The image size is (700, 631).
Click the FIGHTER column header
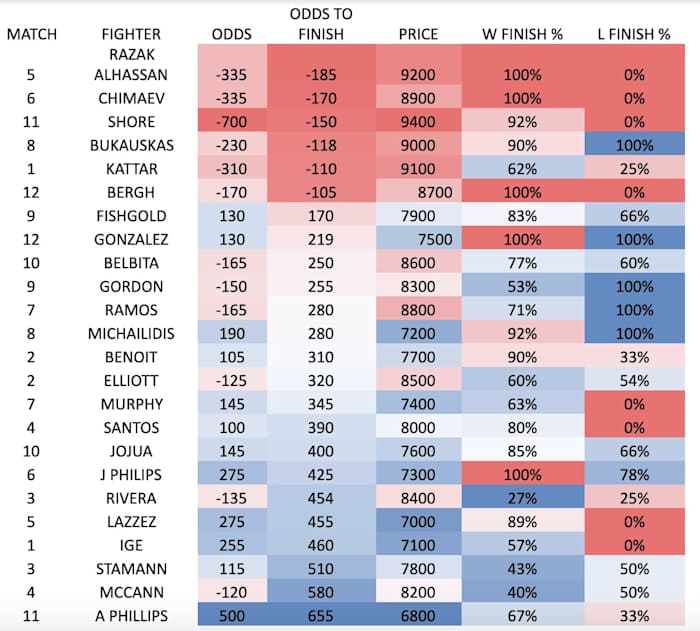click(x=128, y=34)
